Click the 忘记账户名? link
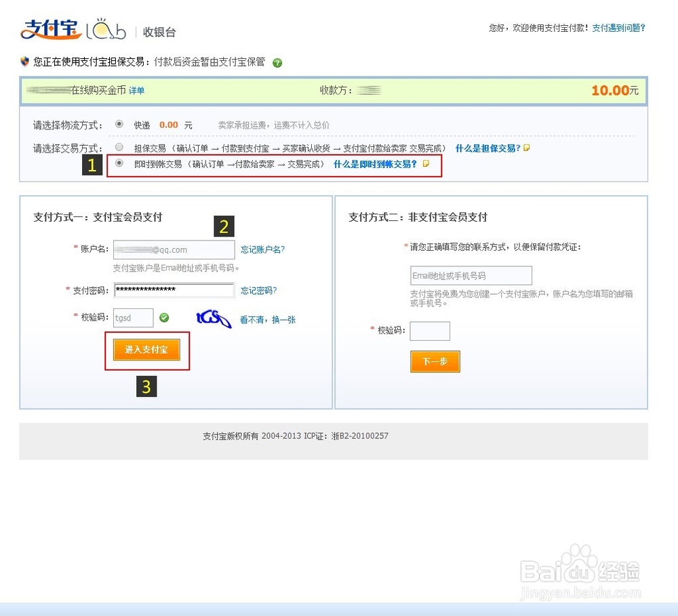This screenshot has width=678, height=616. [262, 249]
